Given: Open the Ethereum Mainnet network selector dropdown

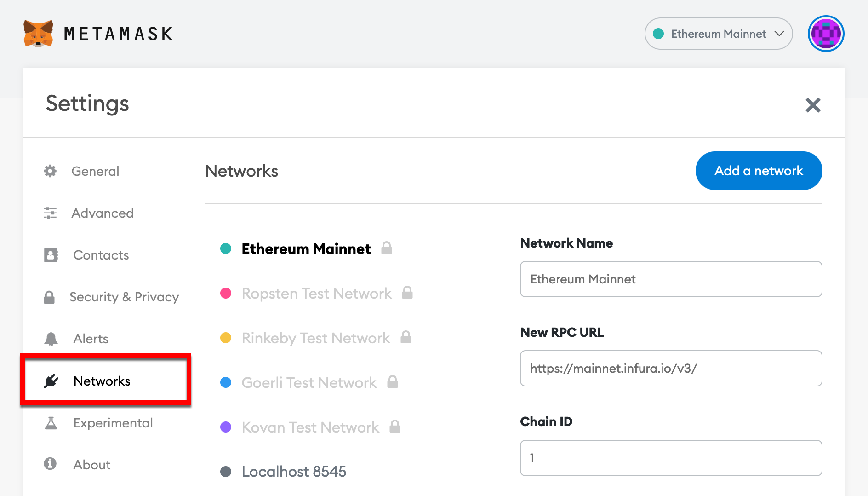Looking at the screenshot, I should (719, 34).
